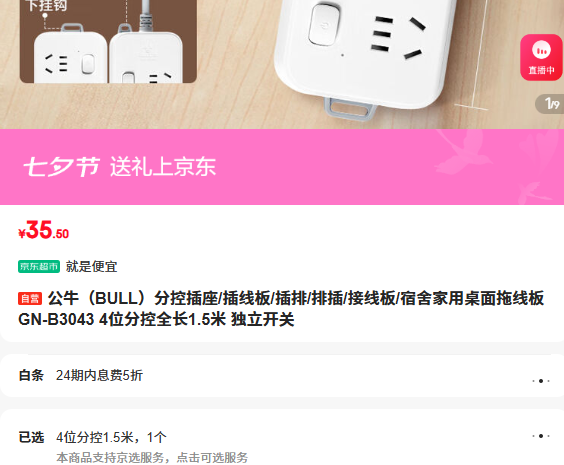This screenshot has height=465, width=564.
Task: Click the red 自营 tag
Action: [x=30, y=298]
